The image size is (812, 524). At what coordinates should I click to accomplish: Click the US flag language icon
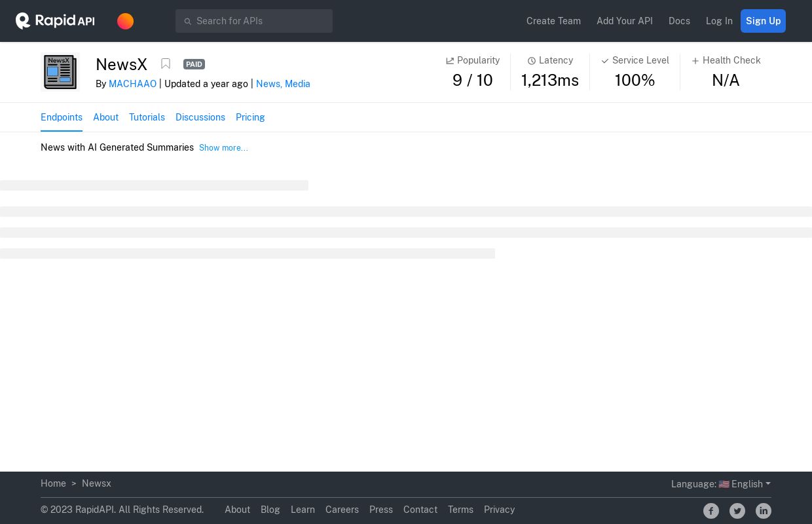coord(724,484)
